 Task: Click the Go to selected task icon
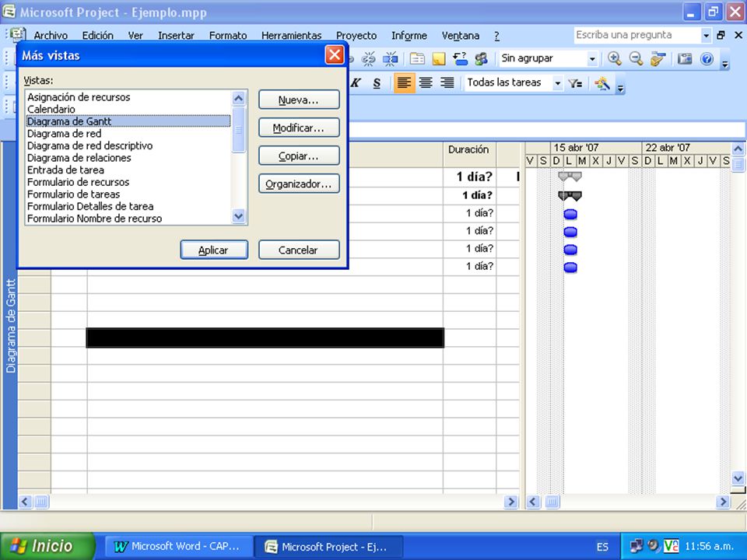[x=658, y=58]
